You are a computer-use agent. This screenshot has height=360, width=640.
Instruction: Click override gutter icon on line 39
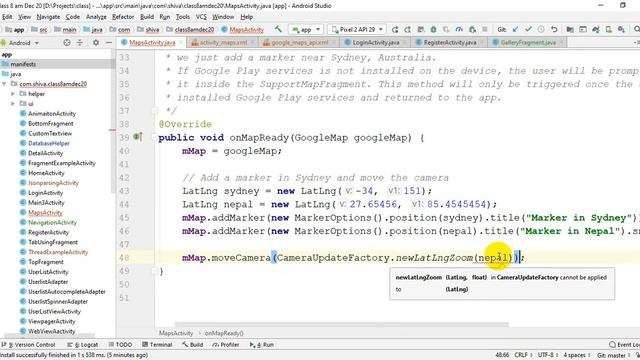(138, 137)
